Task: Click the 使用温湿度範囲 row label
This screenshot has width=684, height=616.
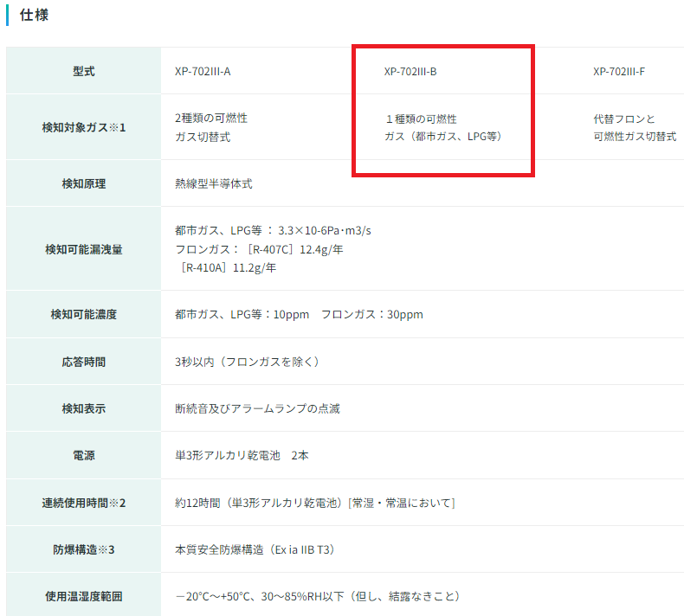Action: point(84,596)
